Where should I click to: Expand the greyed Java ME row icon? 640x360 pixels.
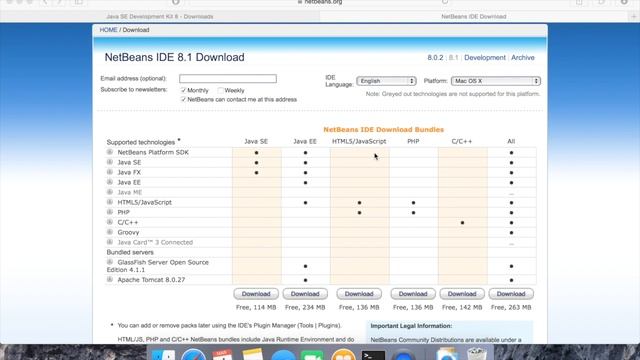click(x=109, y=192)
